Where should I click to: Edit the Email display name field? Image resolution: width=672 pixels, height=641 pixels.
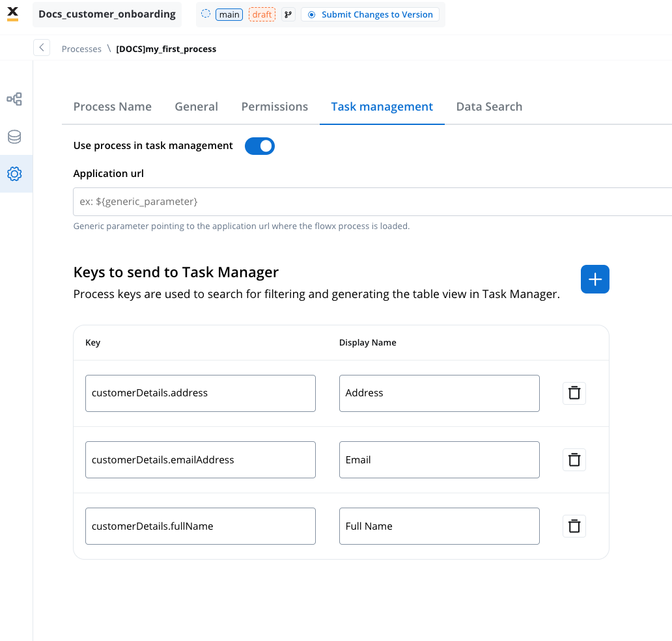coord(440,460)
